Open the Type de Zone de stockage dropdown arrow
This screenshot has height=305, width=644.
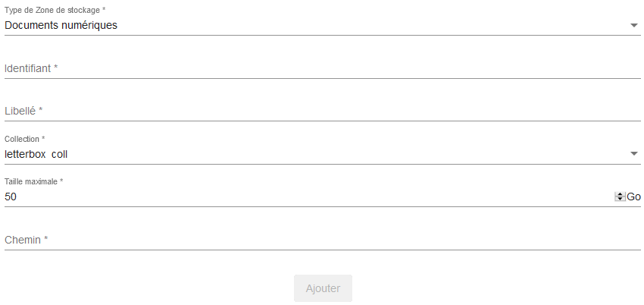634,25
